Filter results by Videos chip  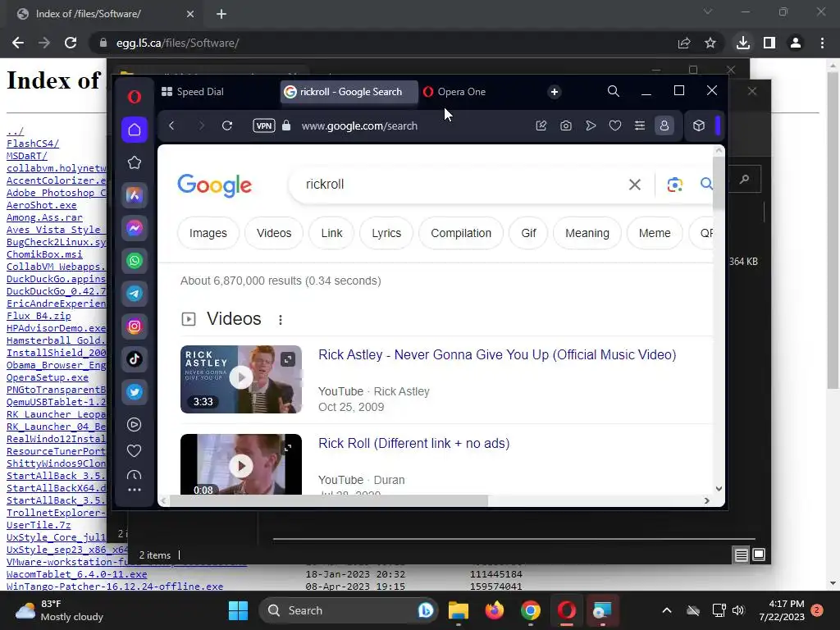[x=274, y=233]
